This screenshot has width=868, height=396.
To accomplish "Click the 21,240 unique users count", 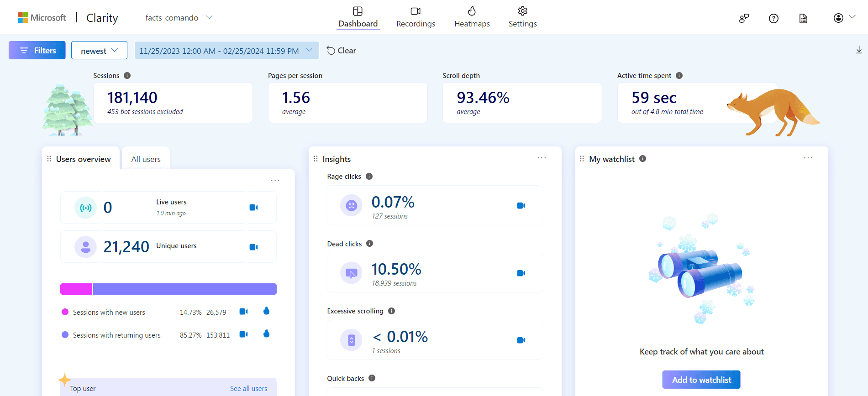I will [x=126, y=247].
